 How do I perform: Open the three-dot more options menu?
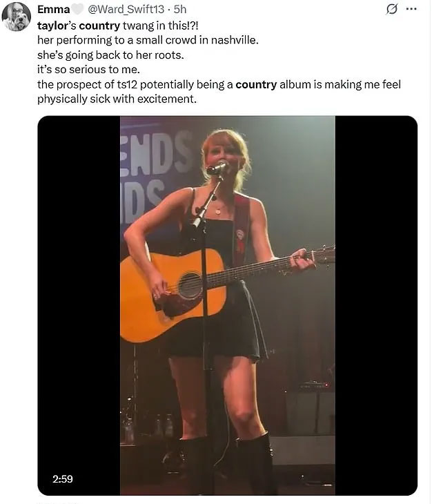point(411,10)
